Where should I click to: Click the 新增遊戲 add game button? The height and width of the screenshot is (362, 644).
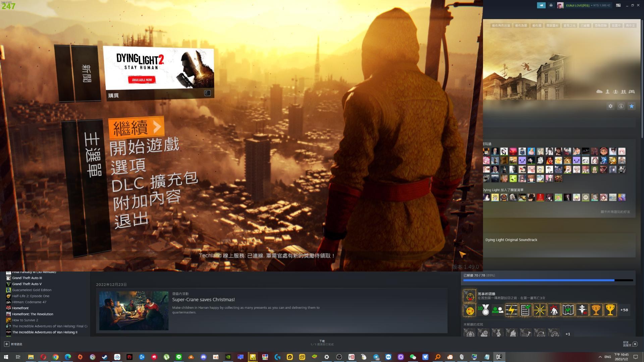pyautogui.click(x=13, y=344)
